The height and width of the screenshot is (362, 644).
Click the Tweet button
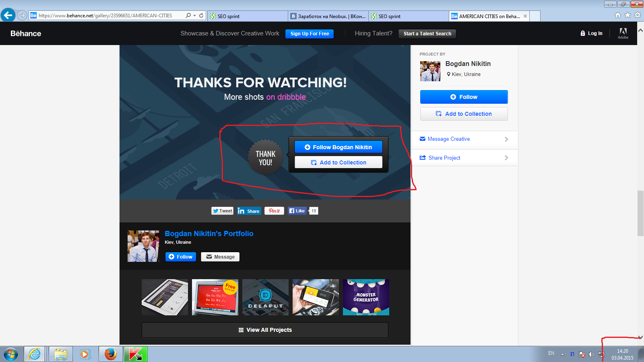(223, 211)
